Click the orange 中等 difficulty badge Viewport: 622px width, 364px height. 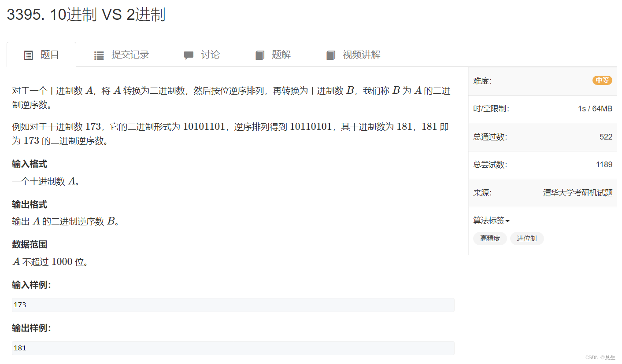coord(602,81)
